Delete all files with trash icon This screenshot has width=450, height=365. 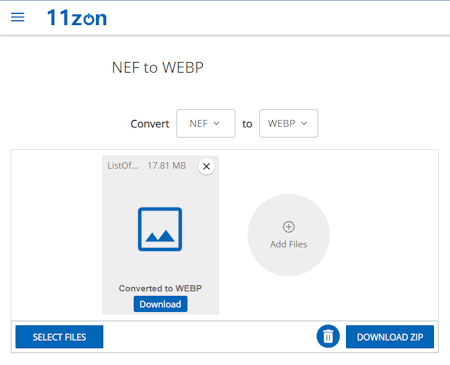pos(328,336)
